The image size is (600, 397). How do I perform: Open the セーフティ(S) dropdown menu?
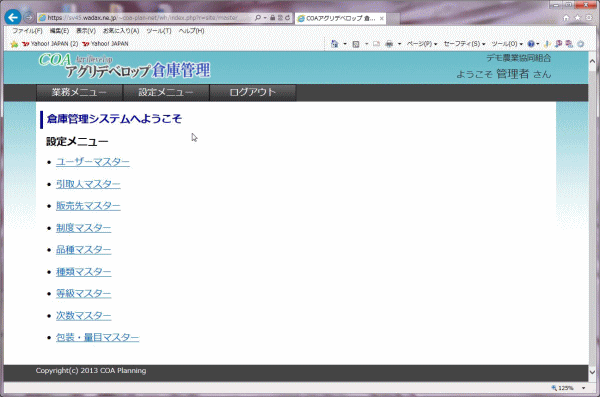click(464, 44)
